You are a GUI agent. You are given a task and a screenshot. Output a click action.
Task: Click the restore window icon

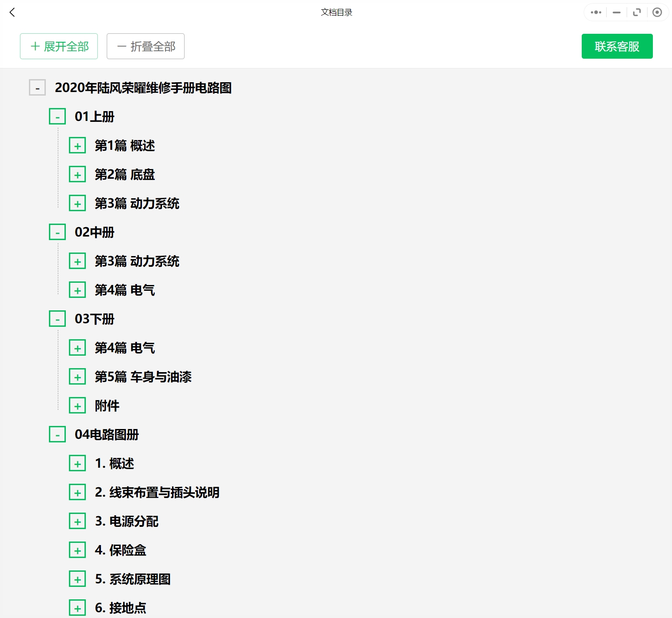coord(636,12)
